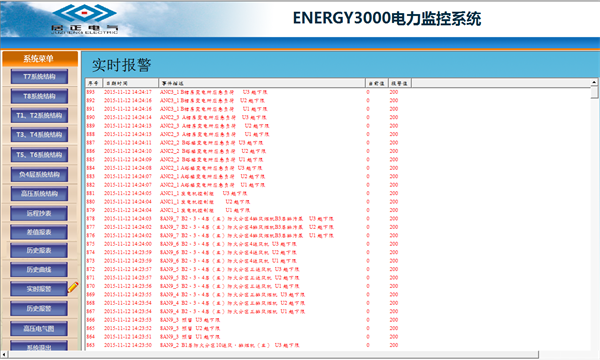Select alarm row number 868

[91, 303]
